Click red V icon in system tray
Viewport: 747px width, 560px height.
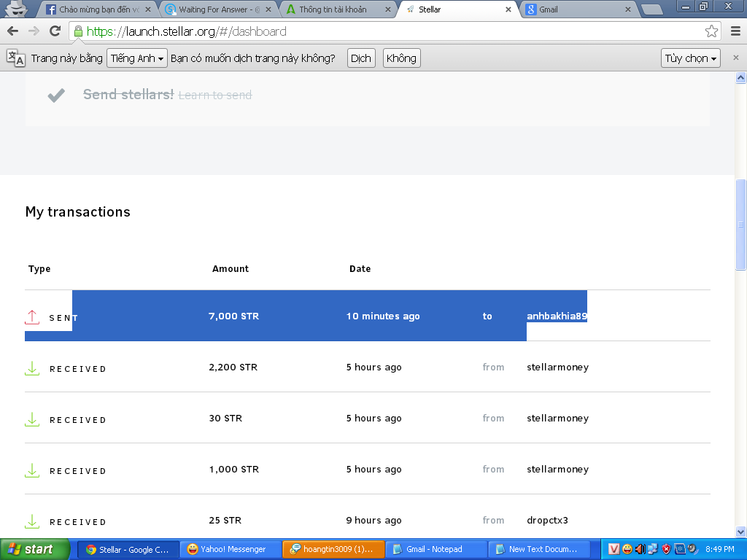[614, 550]
